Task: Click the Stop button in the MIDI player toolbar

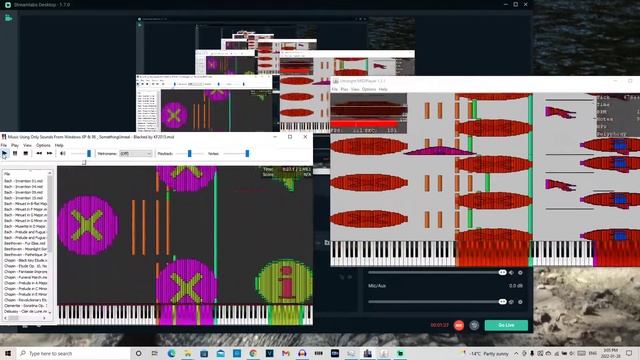Action: (26, 153)
